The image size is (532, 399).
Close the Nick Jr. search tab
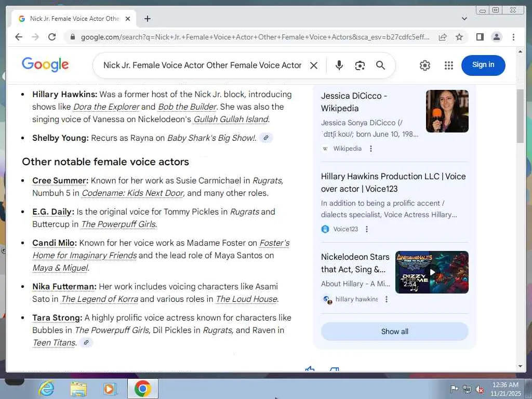[x=128, y=19]
